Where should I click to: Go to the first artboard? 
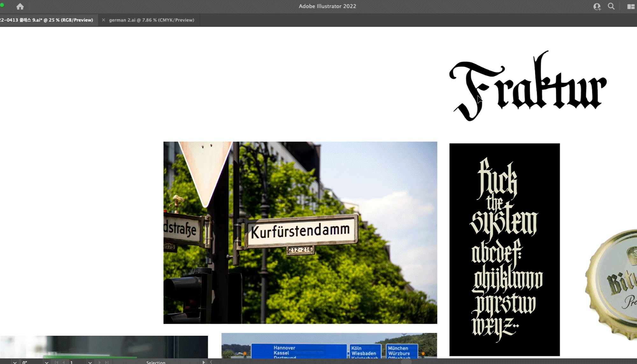tap(56, 362)
